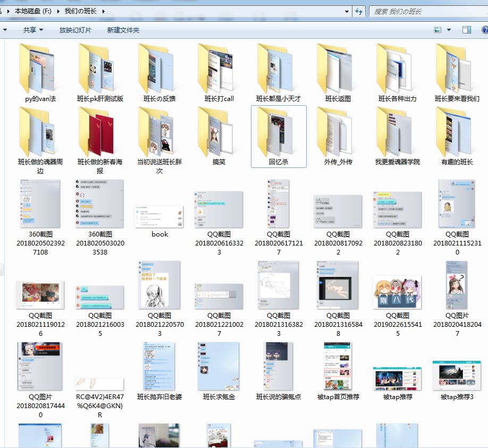Click the 新建文件夹 button
Screen dimensions: 488x448
click(x=123, y=30)
